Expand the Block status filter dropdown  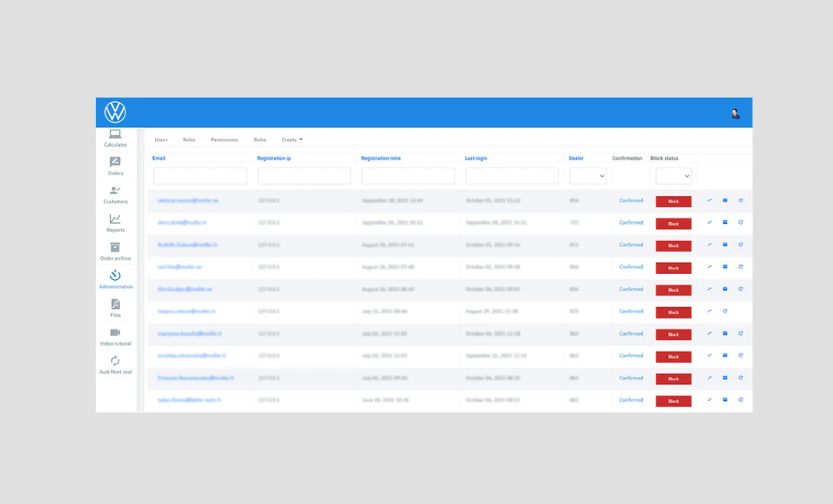[673, 176]
